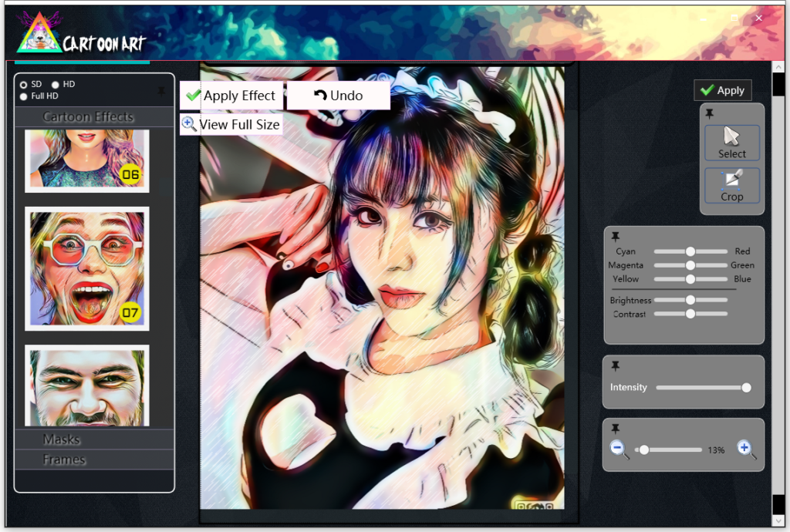Click the zoom-in magnifier icon
This screenshot has width=790, height=532.
[744, 448]
